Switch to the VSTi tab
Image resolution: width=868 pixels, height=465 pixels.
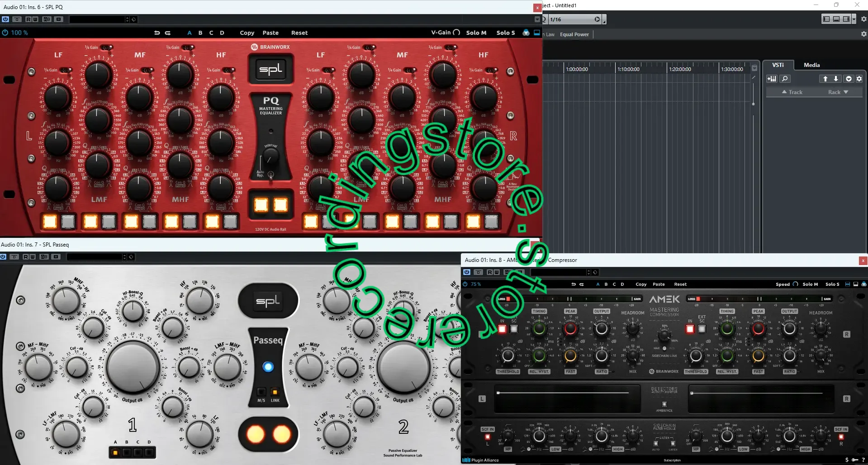(x=778, y=65)
